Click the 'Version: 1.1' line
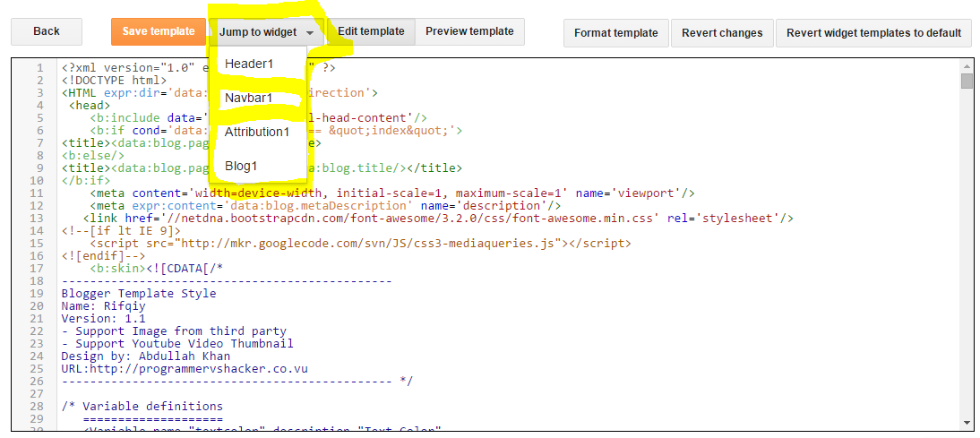980x438 pixels. tap(103, 318)
